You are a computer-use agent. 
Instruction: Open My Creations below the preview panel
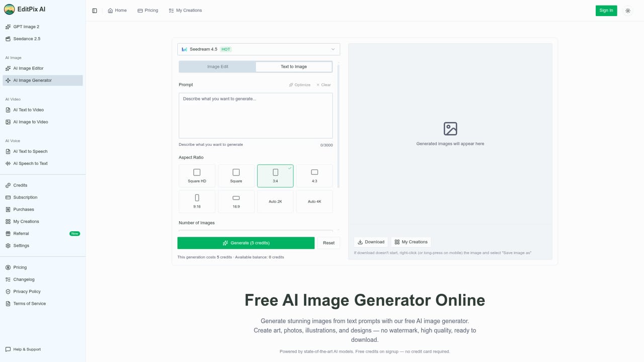411,242
